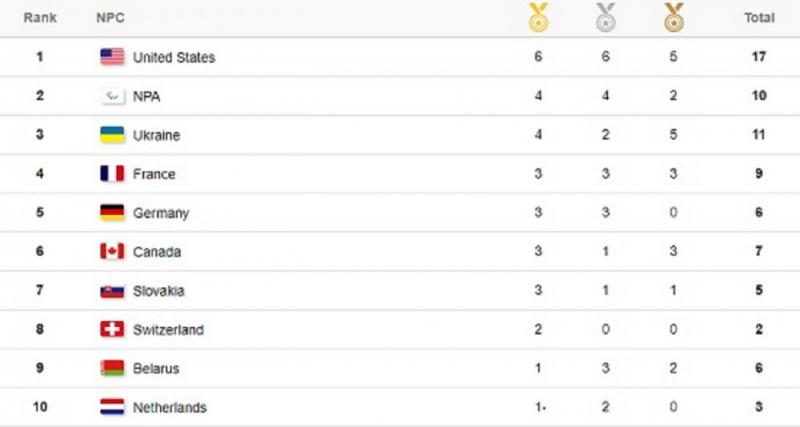Open the Ukraine team link
The height and width of the screenshot is (427, 800).
click(157, 135)
